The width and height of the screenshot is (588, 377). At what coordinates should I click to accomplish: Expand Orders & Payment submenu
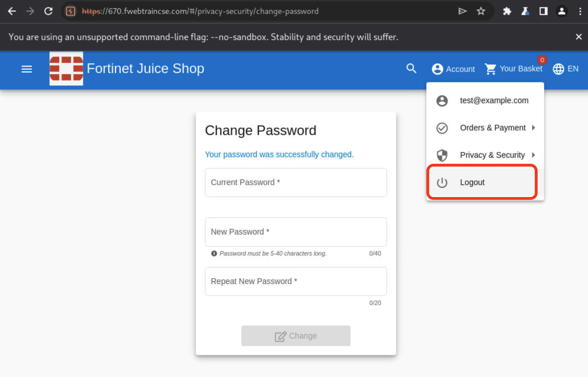coord(485,128)
